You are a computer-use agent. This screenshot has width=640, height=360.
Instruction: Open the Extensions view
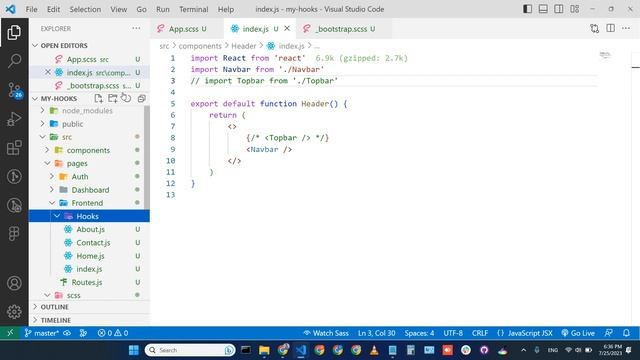14,147
